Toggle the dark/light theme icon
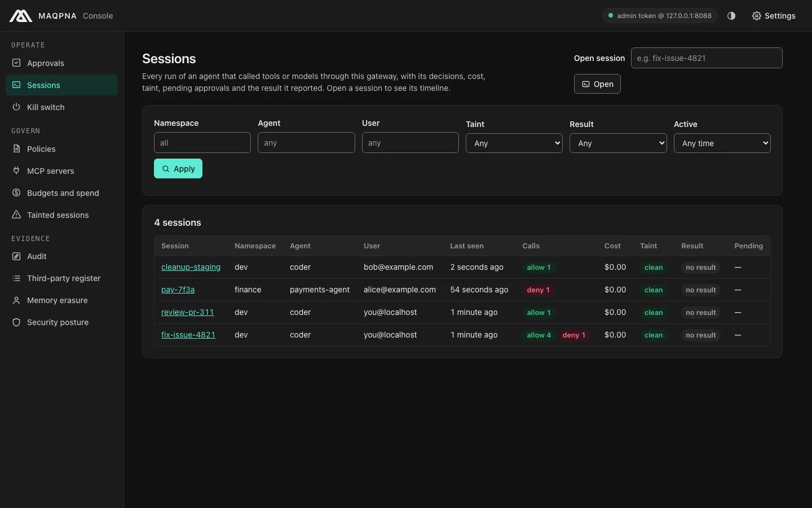This screenshot has height=508, width=812. coord(731,16)
